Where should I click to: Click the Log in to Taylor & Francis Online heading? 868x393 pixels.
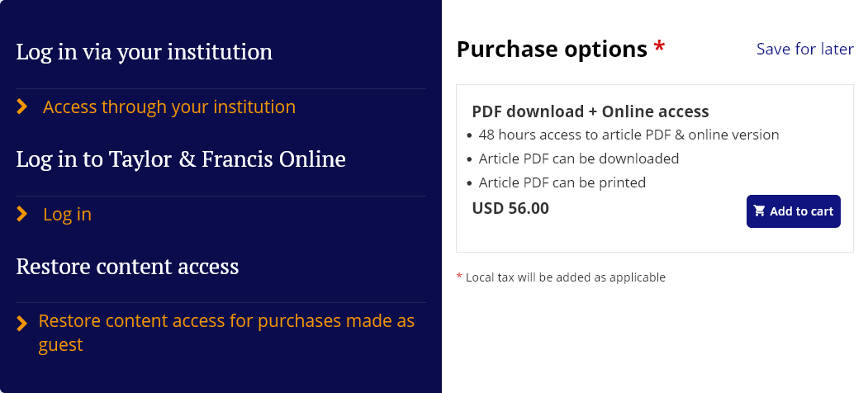pos(181,159)
